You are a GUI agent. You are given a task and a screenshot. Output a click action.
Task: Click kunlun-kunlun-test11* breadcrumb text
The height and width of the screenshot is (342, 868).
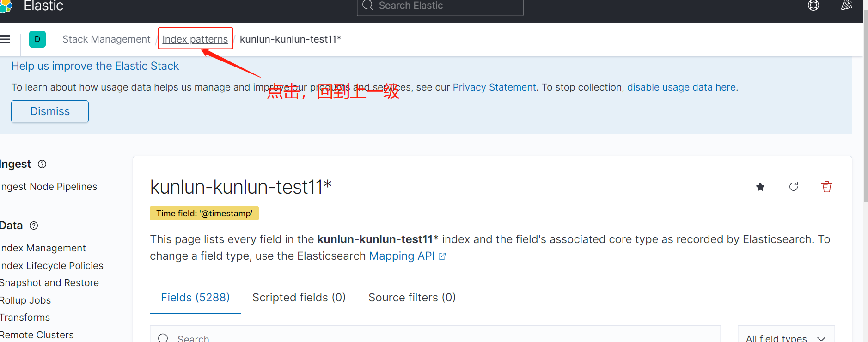point(290,39)
